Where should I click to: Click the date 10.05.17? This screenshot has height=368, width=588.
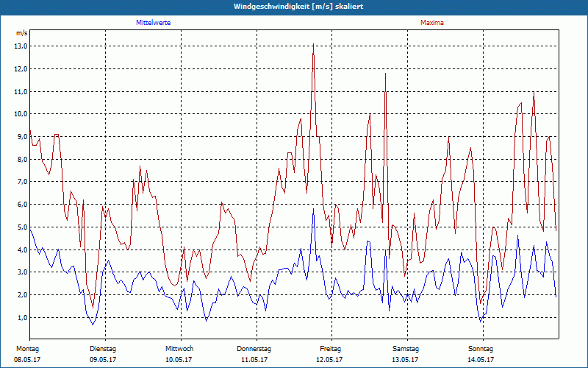coord(179,360)
